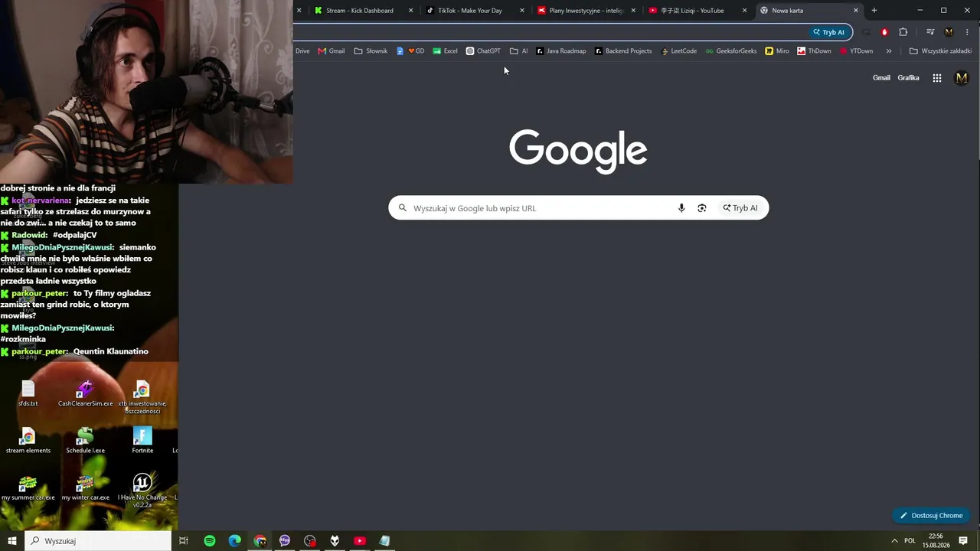Change the POL input language indicator

[910, 541]
